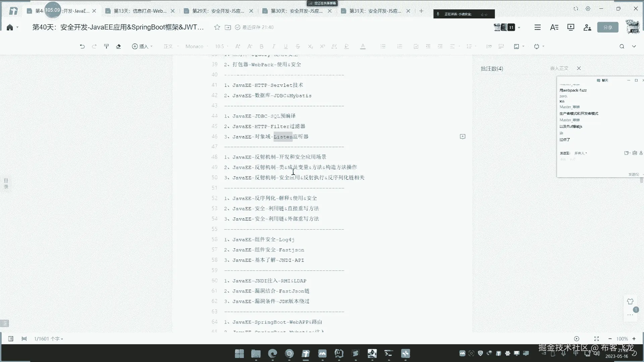
Task: Switch to tab 第30天：安全开发-JS应
Action: click(297, 11)
